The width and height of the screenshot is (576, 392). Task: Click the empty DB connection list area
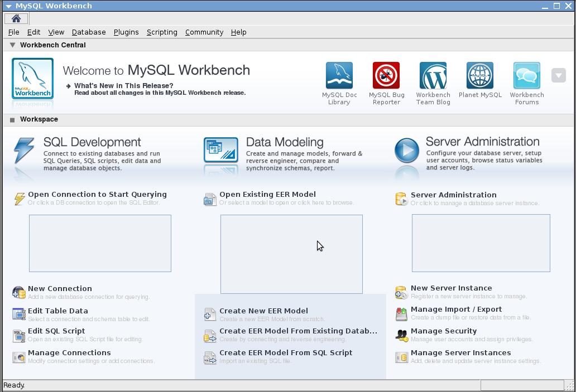pyautogui.click(x=100, y=243)
